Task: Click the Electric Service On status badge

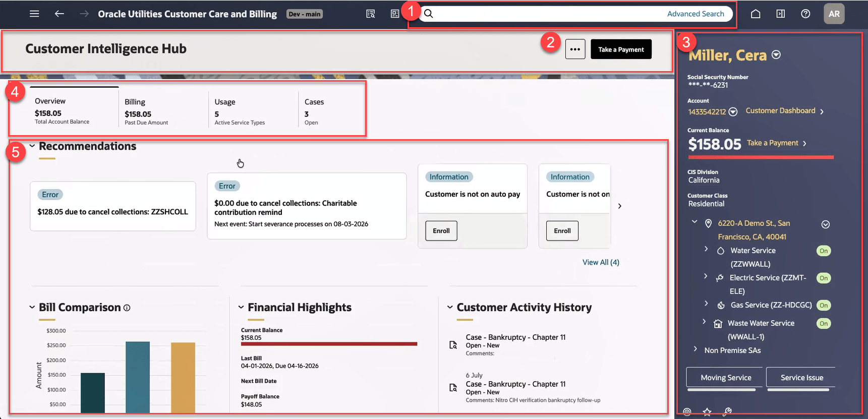Action: [824, 278]
